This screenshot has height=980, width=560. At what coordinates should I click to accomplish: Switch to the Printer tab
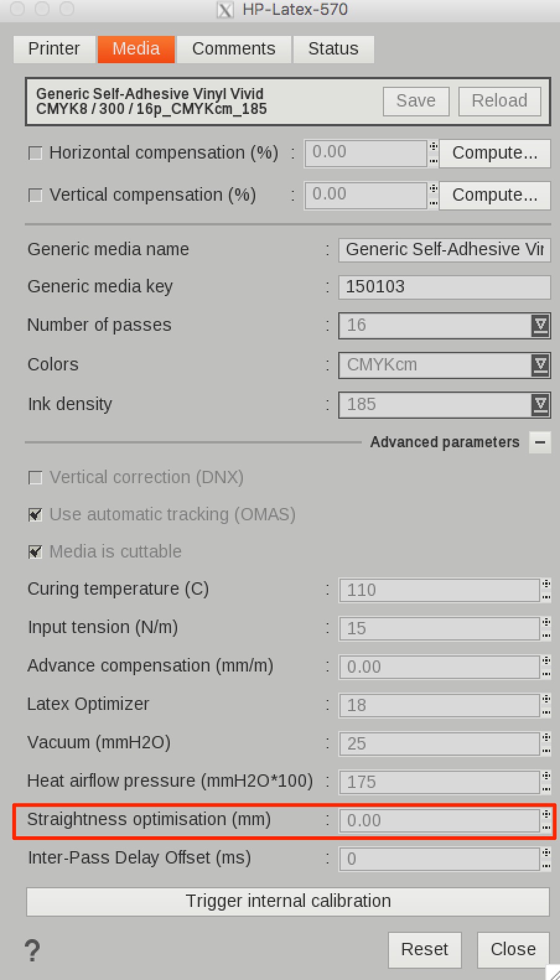(54, 49)
